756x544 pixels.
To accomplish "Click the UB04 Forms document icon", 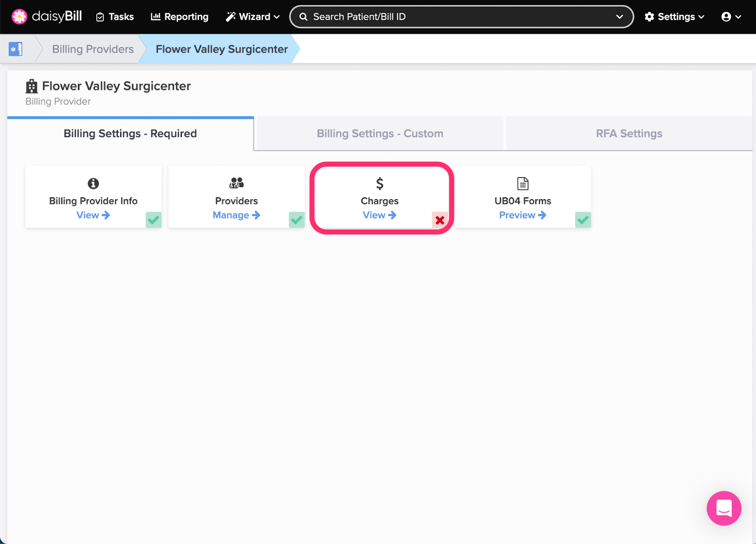I will pyautogui.click(x=523, y=183).
